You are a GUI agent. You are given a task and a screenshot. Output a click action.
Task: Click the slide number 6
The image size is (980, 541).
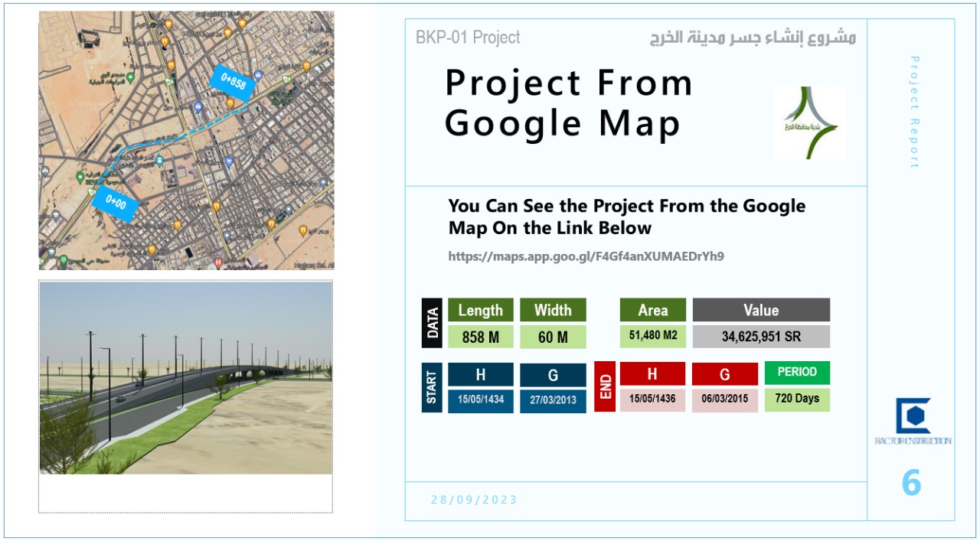(911, 483)
